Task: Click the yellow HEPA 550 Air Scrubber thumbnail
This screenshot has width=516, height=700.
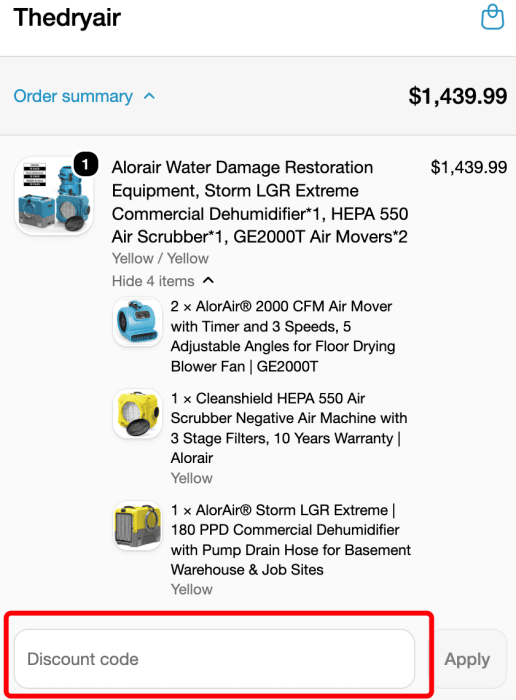Action: point(137,414)
